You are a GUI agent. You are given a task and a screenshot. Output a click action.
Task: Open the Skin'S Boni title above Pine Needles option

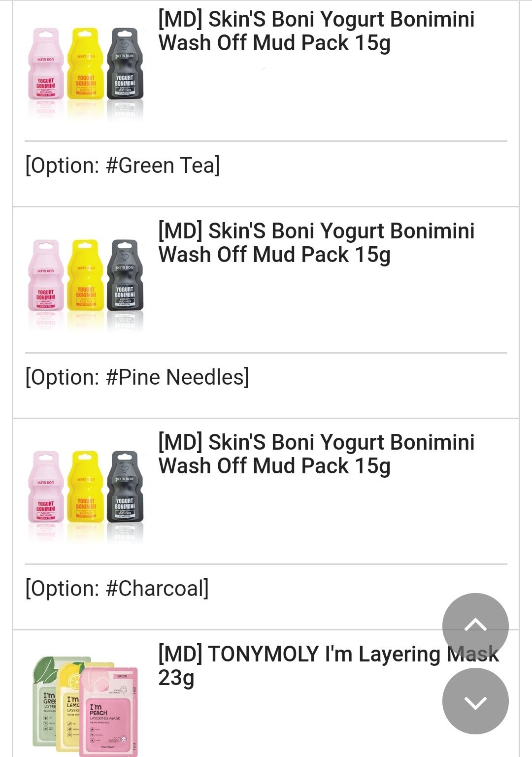[316, 243]
